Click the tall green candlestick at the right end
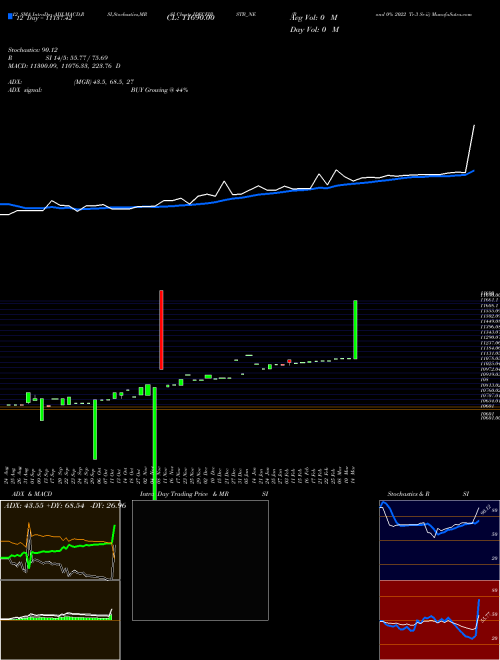Viewport: 500px width, 660px height. point(355,330)
